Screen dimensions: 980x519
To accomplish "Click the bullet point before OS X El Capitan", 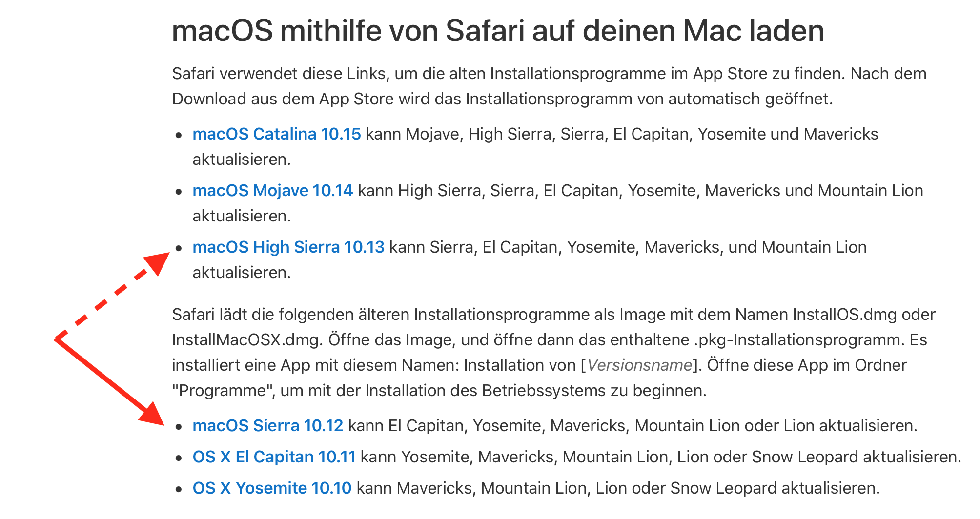I will point(179,458).
